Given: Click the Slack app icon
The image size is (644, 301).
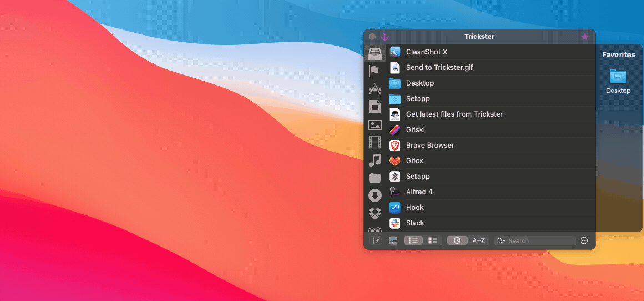Looking at the screenshot, I should point(395,223).
